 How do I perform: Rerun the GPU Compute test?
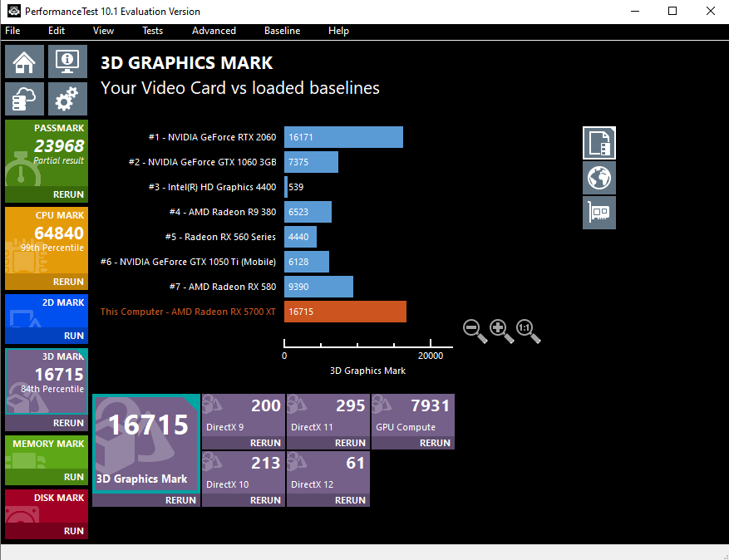[435, 443]
